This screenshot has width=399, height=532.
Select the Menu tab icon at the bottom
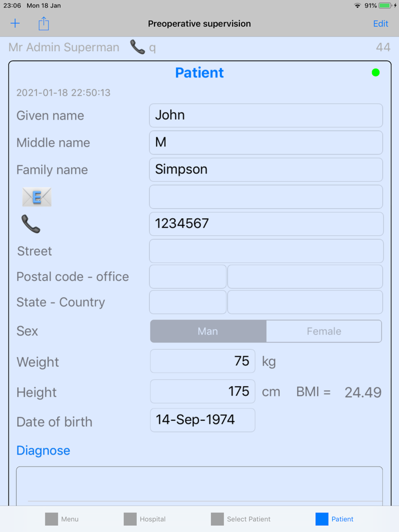[50, 519]
